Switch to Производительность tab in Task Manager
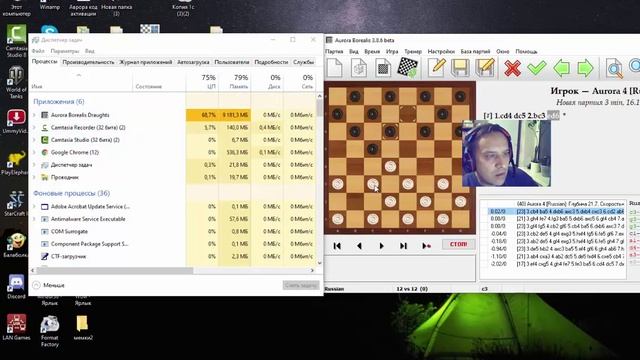 pos(88,62)
